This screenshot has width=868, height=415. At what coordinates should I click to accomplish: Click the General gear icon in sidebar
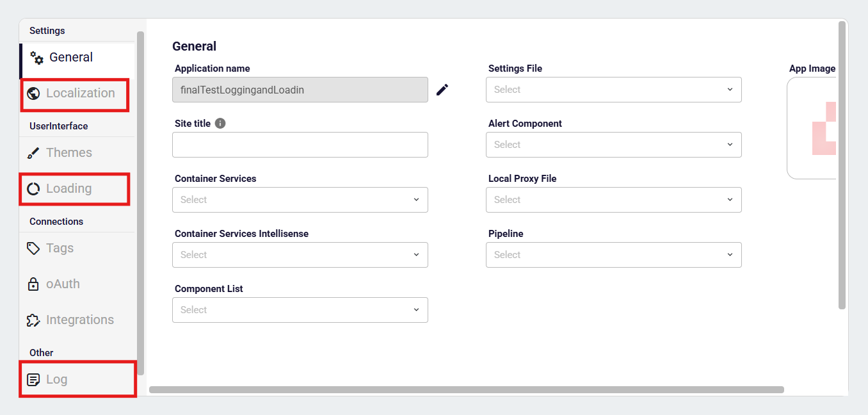point(37,58)
